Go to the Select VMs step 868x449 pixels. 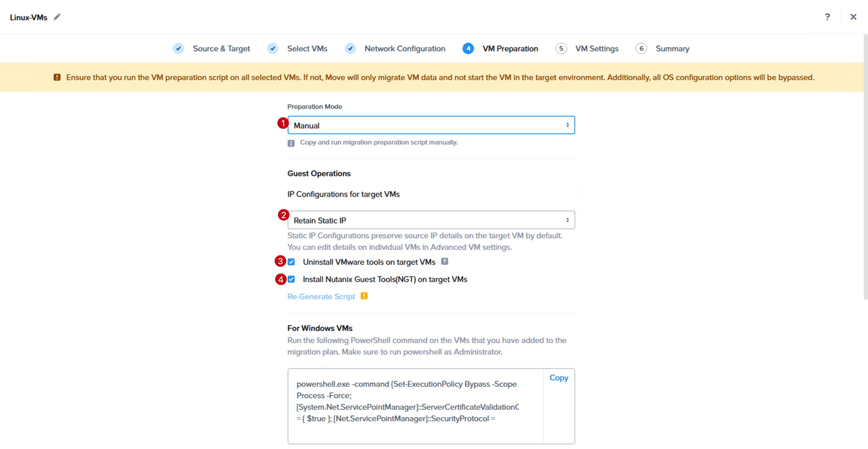tap(307, 49)
